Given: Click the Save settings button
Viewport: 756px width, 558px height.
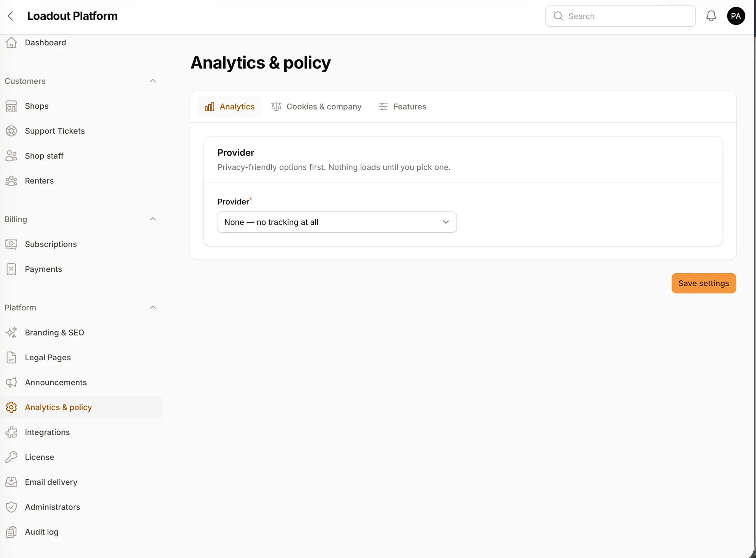Looking at the screenshot, I should [x=704, y=283].
